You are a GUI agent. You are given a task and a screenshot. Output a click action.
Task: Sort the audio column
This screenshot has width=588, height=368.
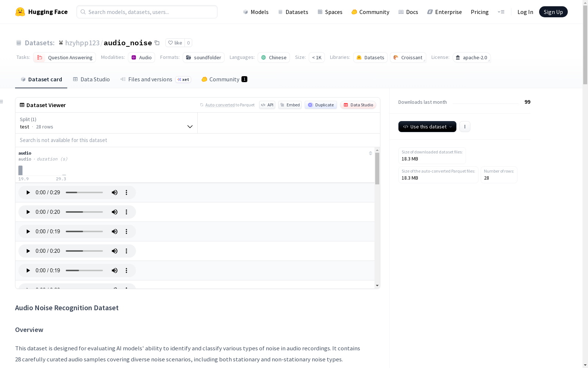[370, 153]
